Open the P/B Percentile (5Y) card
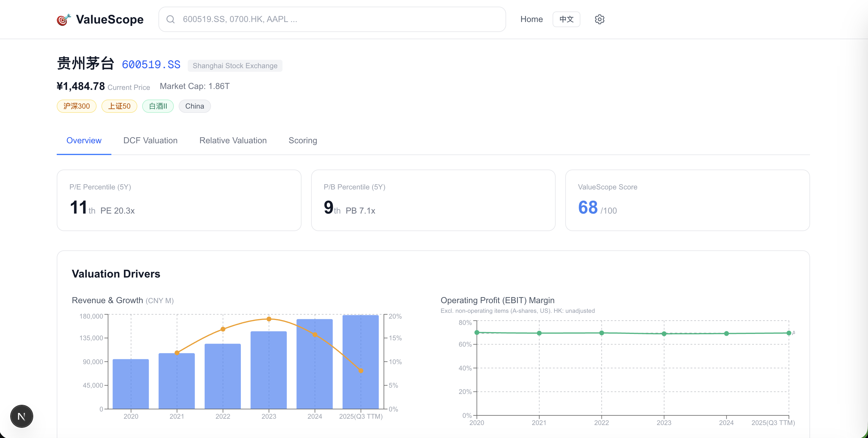The width and height of the screenshot is (868, 438). click(433, 200)
